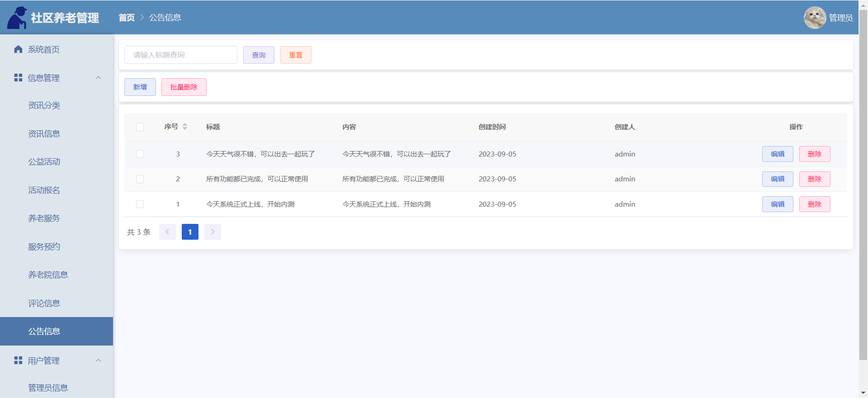This screenshot has height=398, width=868.
Task: Click the 查询 search button
Action: (x=259, y=55)
